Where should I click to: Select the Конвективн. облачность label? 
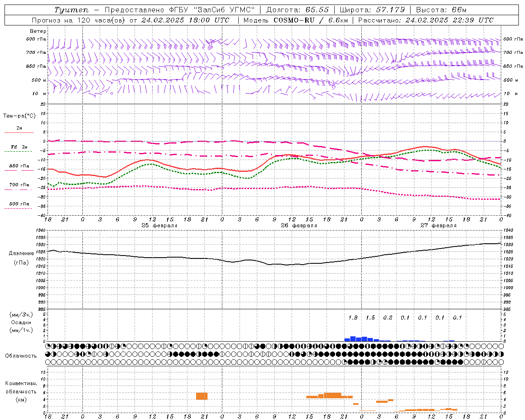21,391
